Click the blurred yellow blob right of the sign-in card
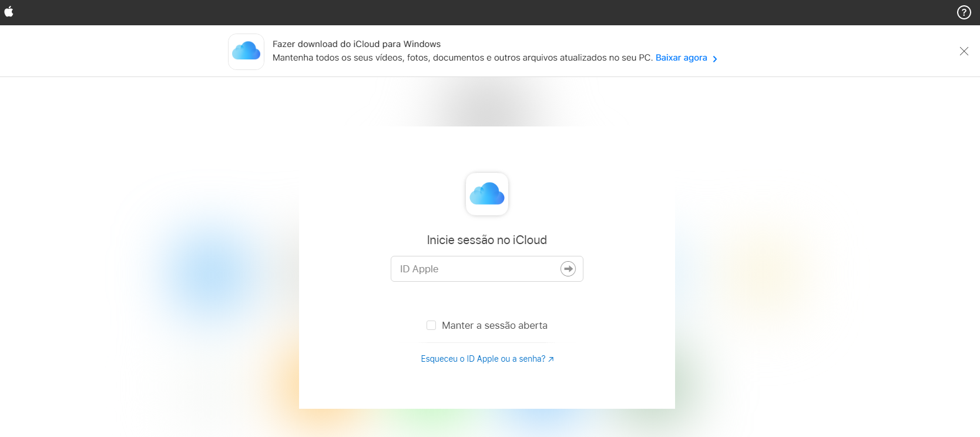This screenshot has width=980, height=437. coord(764,271)
